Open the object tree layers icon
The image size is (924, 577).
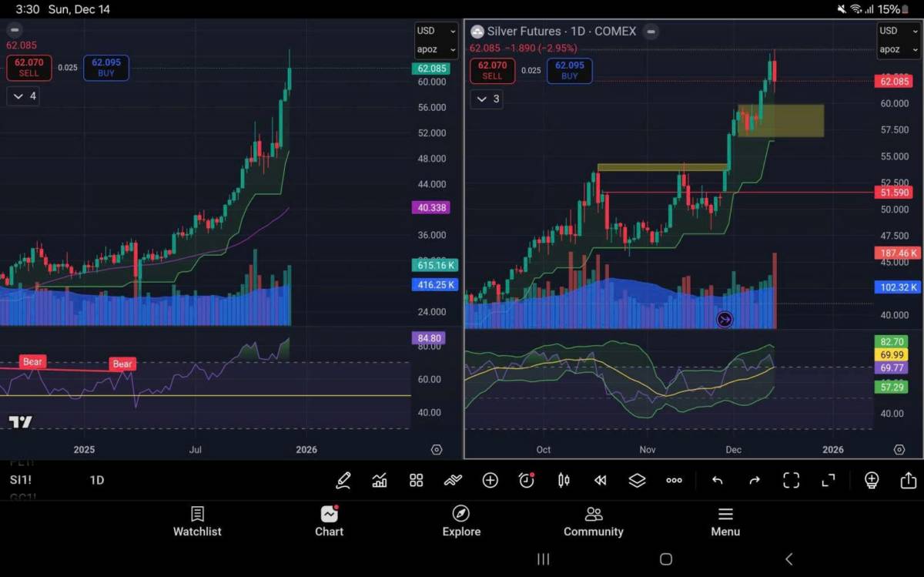[x=637, y=481]
